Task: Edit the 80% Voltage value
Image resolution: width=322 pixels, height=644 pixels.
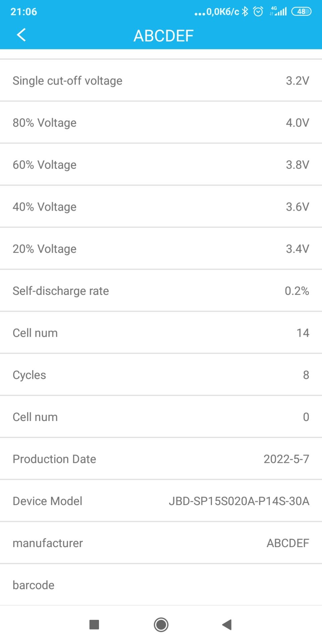Action: pyautogui.click(x=297, y=123)
